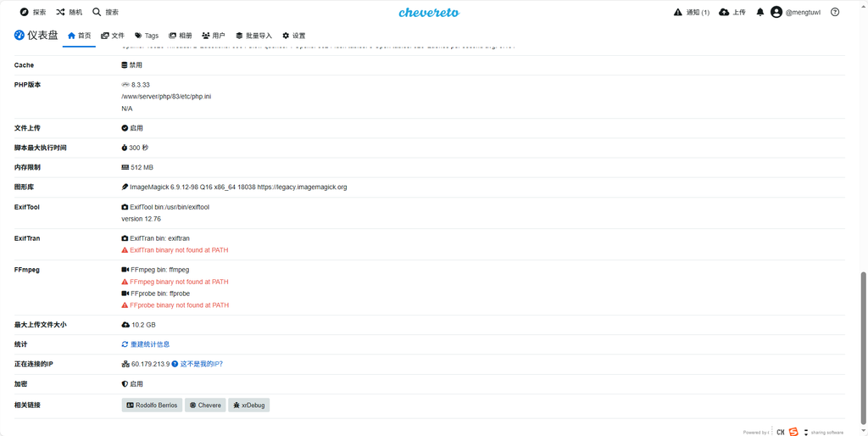Click the video icon before FFprobe bin

pyautogui.click(x=125, y=293)
